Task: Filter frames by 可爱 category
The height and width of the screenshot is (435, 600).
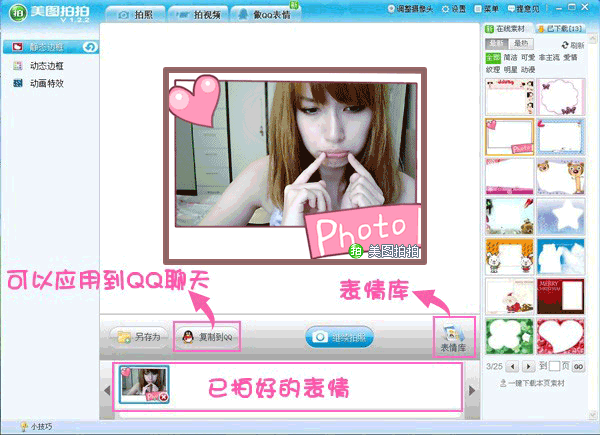Action: (528, 57)
